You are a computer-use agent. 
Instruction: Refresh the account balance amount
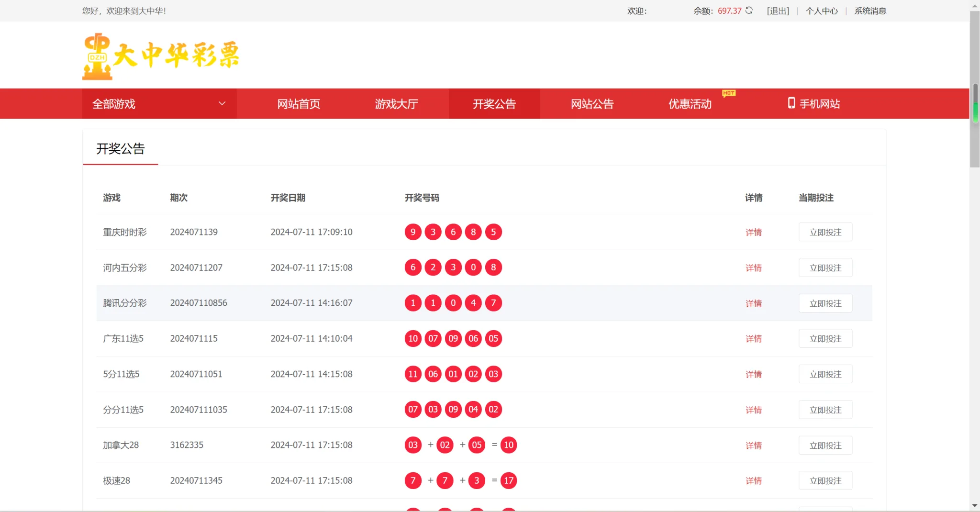[x=748, y=11]
